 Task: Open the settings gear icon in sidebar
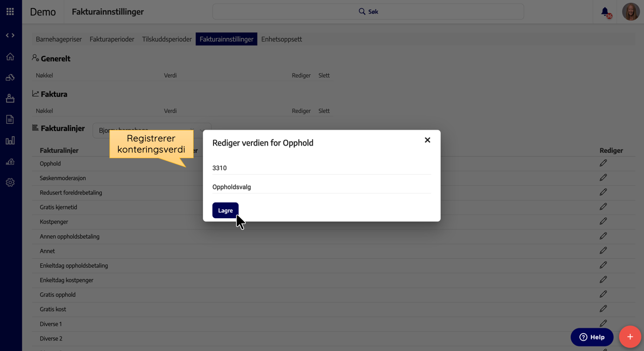click(10, 183)
